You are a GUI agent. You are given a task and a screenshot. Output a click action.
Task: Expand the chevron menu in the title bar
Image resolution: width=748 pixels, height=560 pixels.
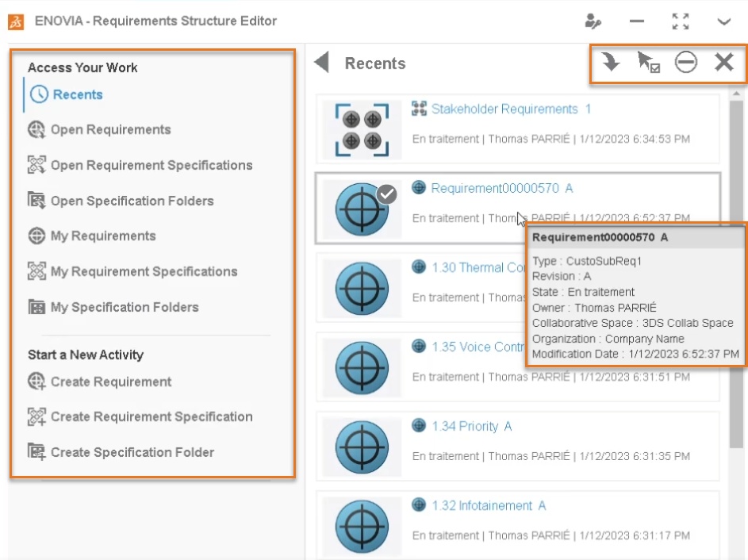coord(723,21)
